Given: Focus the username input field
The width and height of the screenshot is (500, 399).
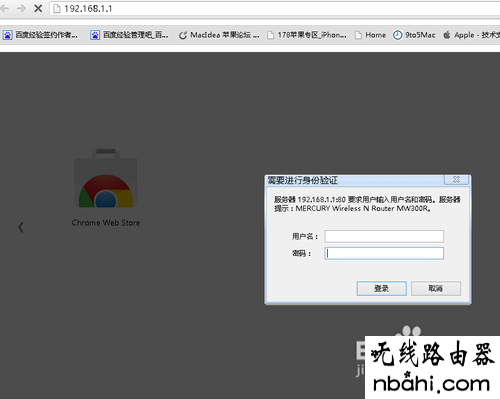Looking at the screenshot, I should point(384,236).
